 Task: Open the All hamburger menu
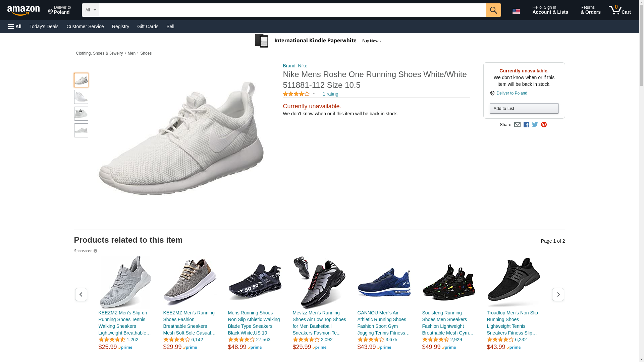[x=15, y=26]
